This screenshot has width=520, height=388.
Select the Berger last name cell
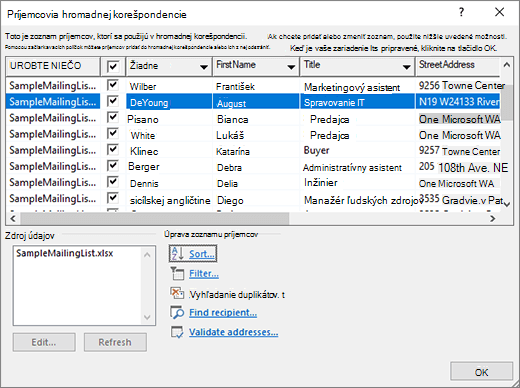click(x=169, y=167)
